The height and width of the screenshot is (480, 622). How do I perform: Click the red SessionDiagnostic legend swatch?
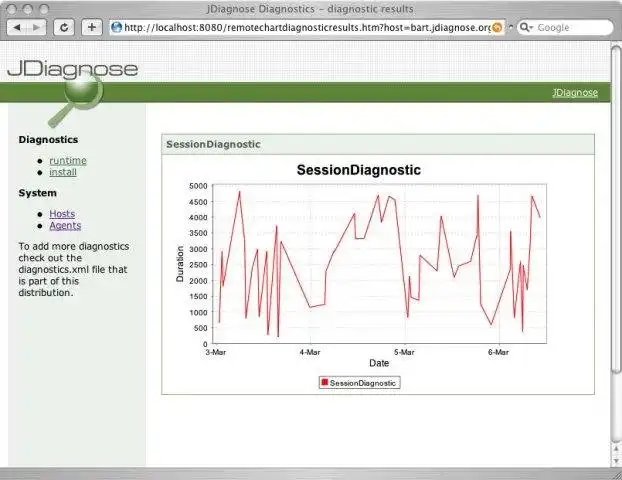point(324,382)
